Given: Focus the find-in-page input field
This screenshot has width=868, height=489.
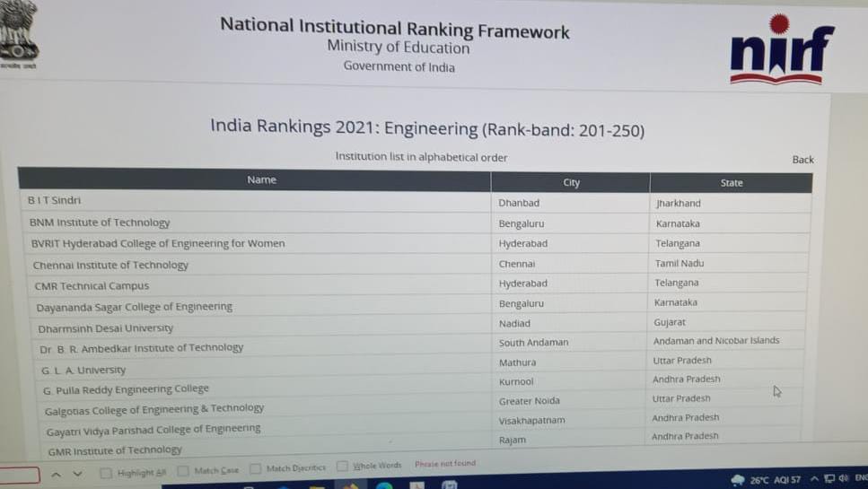Looking at the screenshot, I should (x=20, y=476).
